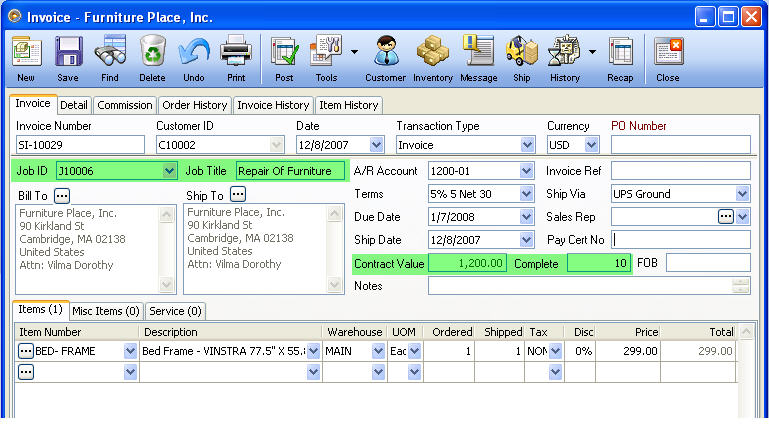Click the New invoice toolbar icon
The image size is (769, 436).
[26, 53]
